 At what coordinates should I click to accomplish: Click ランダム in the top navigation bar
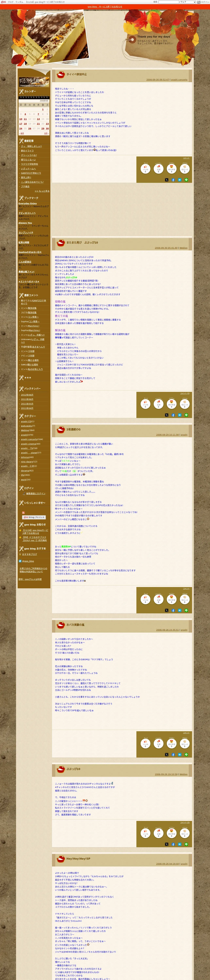pos(19,2)
